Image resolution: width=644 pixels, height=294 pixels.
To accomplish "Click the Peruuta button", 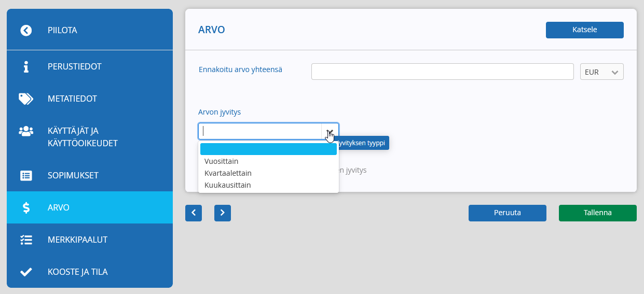I will click(508, 213).
